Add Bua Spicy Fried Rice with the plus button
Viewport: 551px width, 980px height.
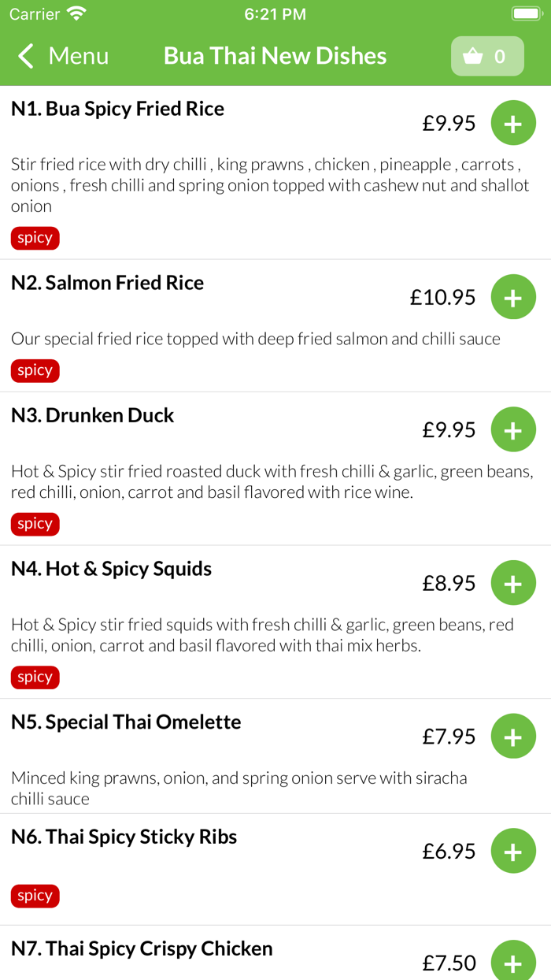point(513,123)
